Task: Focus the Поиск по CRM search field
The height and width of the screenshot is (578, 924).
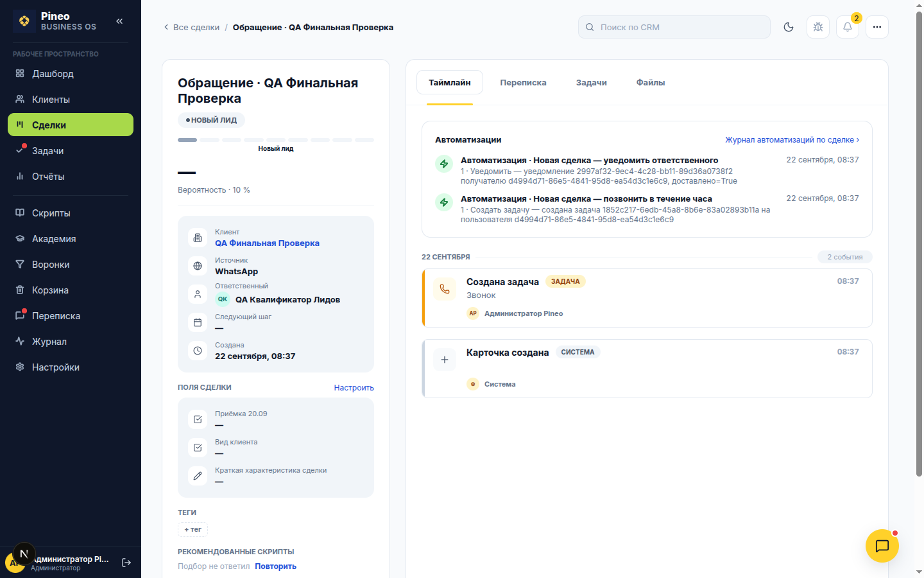Action: coord(674,27)
